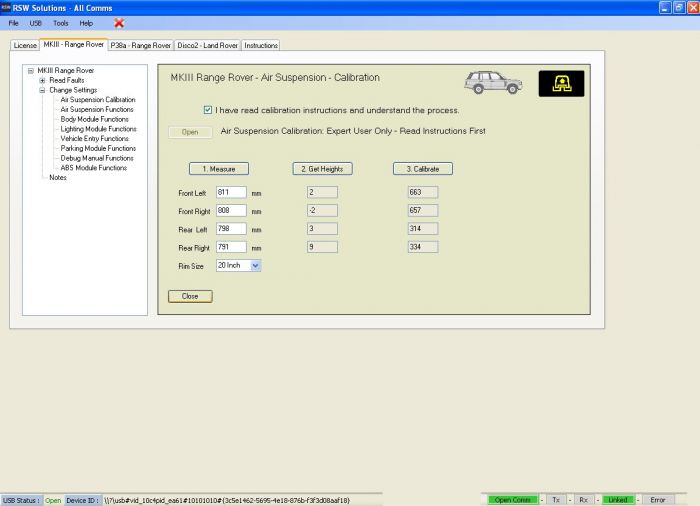Click the Open Comm status indicator
The image size is (700, 506).
(x=512, y=500)
